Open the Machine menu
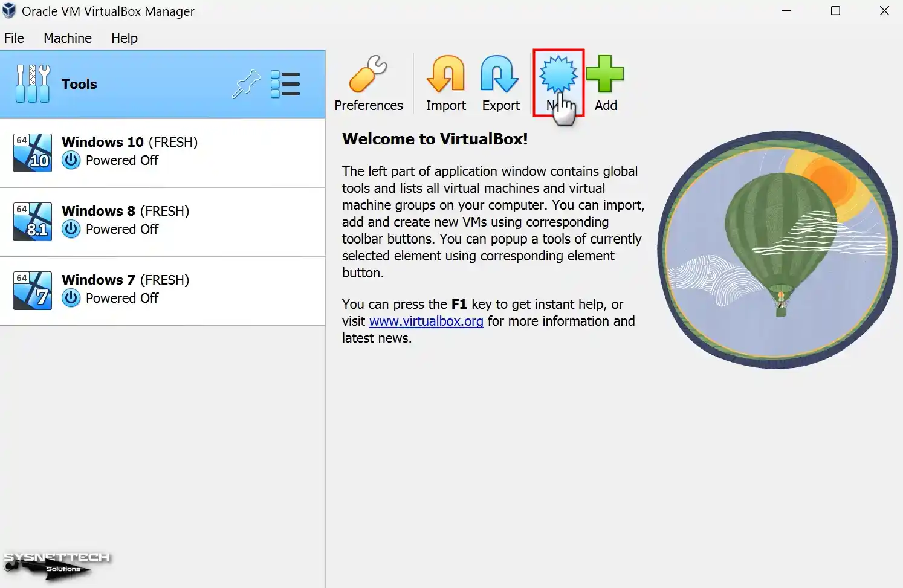The image size is (903, 588). pyautogui.click(x=68, y=38)
